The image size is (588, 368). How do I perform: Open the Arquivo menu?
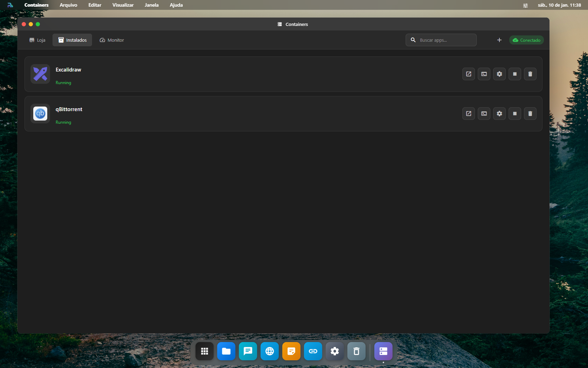[x=68, y=5]
